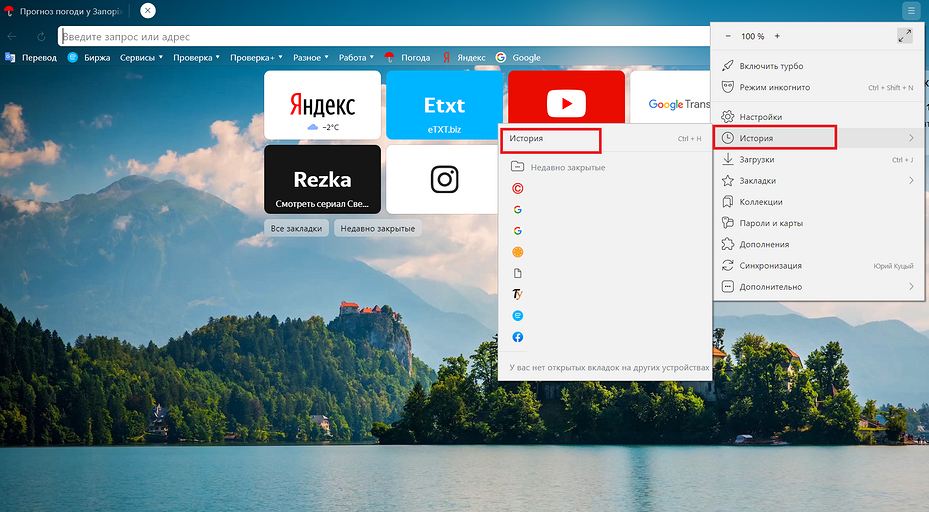Expand Проверка bookmarks folder
Image resolution: width=929 pixels, height=512 pixels.
coord(196,57)
